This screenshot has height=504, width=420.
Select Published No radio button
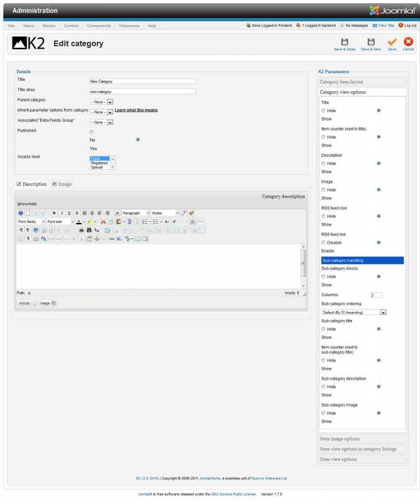(x=92, y=132)
